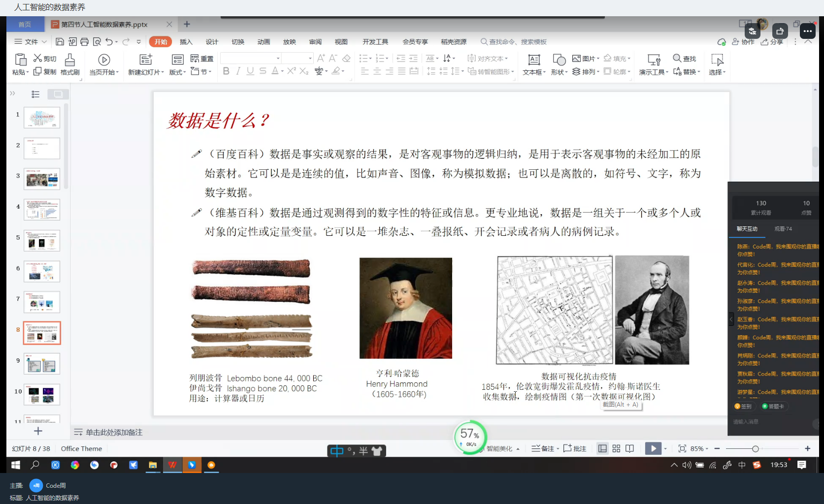Image resolution: width=824 pixels, height=504 pixels.
Task: Click the 协作 collaborate button
Action: [744, 42]
